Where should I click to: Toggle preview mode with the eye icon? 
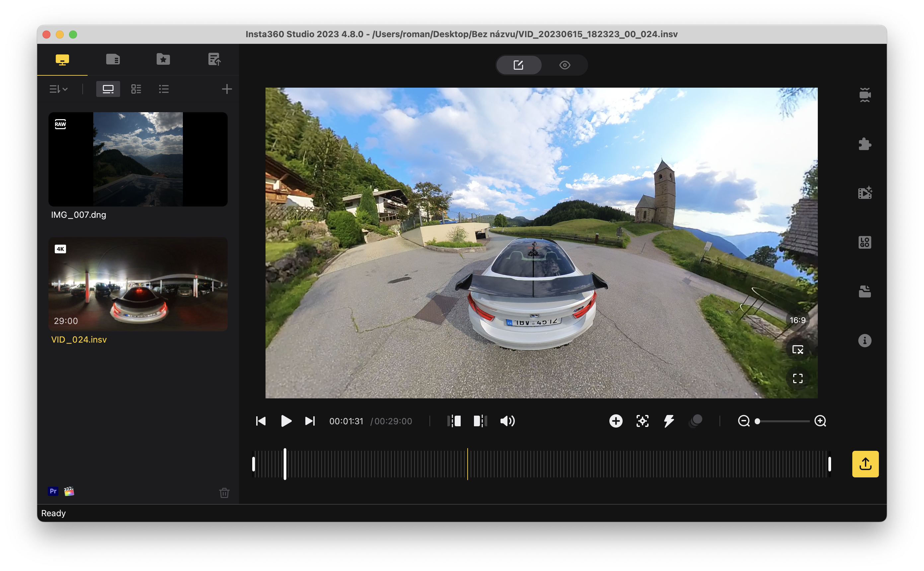564,65
